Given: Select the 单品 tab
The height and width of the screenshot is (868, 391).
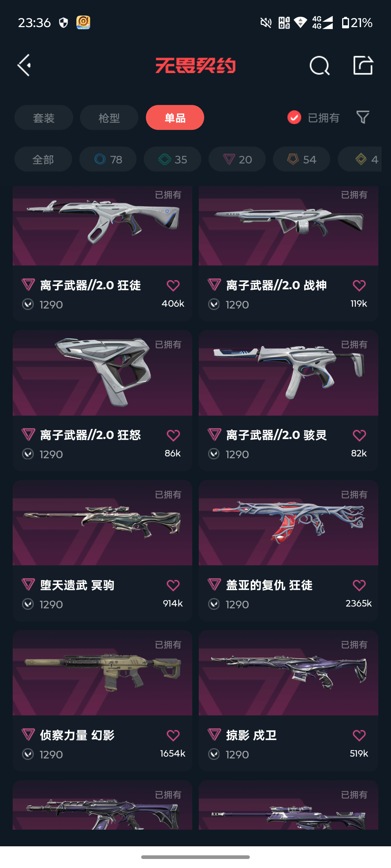Looking at the screenshot, I should [x=175, y=118].
